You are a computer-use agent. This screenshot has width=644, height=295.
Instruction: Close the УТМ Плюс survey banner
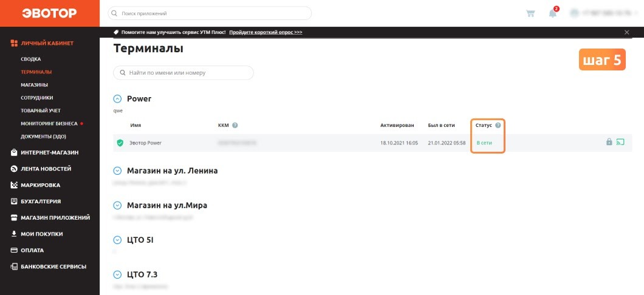[x=626, y=32]
